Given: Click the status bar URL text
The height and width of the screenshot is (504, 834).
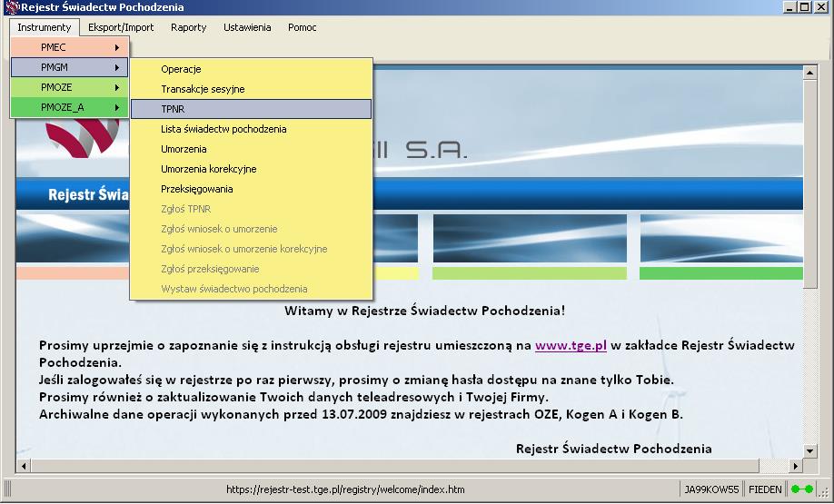Looking at the screenshot, I should (345, 489).
